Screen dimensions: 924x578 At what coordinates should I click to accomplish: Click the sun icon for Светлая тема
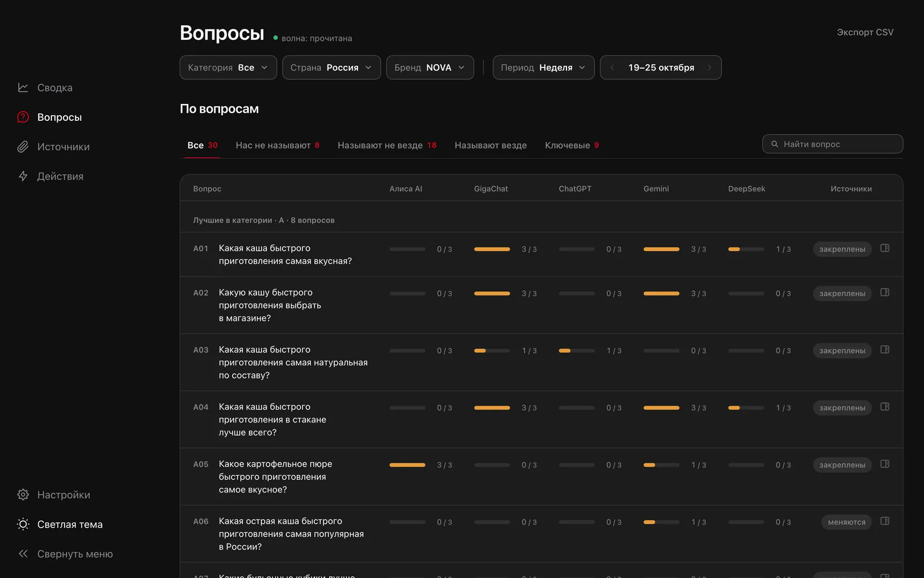coord(23,524)
